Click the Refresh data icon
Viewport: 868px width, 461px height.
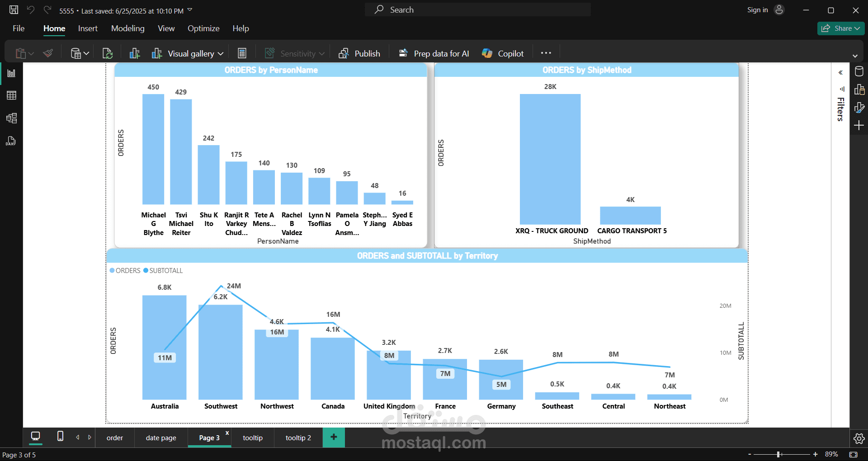click(108, 53)
